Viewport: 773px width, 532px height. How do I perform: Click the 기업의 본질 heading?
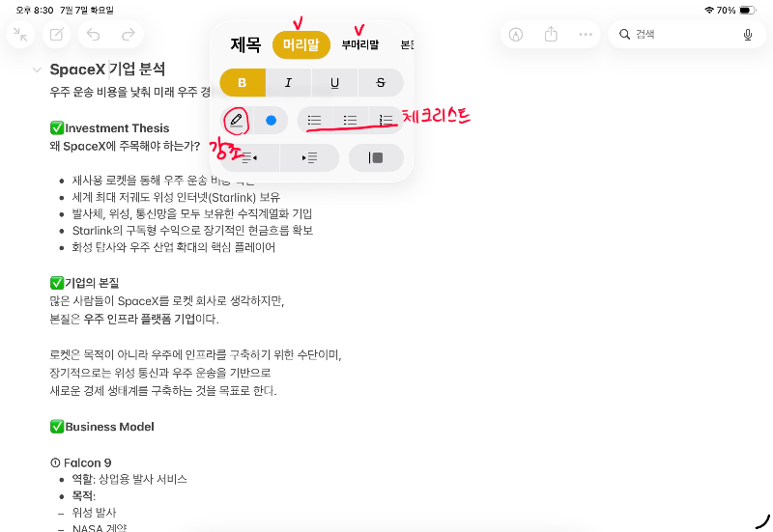coord(92,283)
